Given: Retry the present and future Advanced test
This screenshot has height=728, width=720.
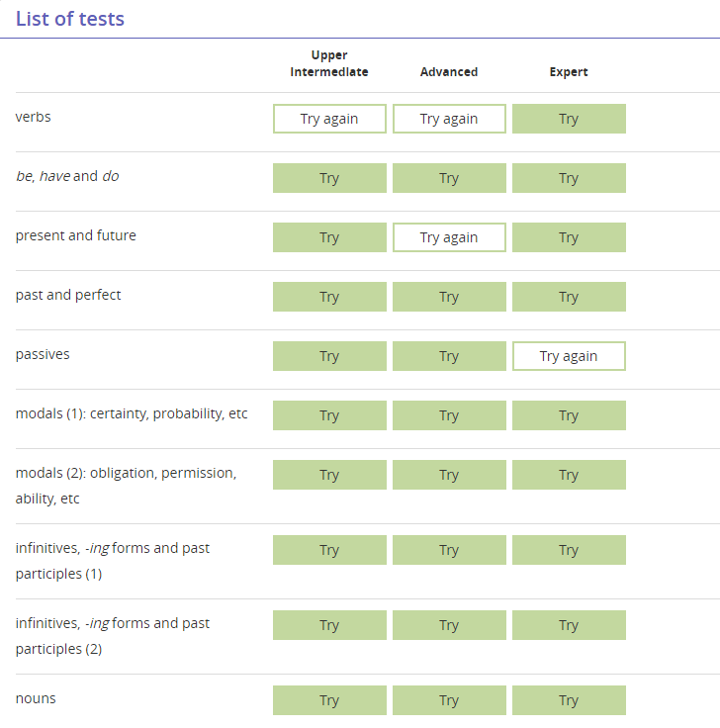Looking at the screenshot, I should click(x=449, y=237).
